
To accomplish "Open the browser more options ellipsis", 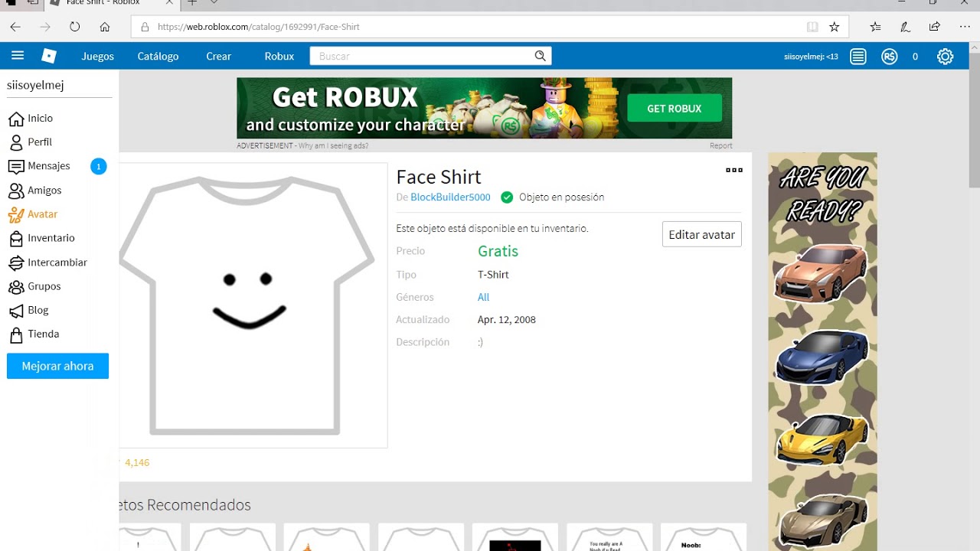I will [x=965, y=27].
